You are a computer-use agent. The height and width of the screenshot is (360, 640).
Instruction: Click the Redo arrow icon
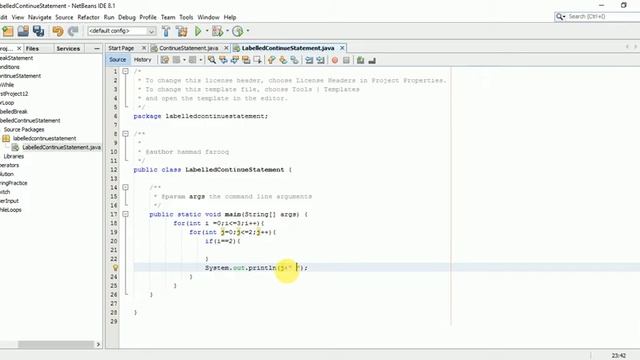click(x=73, y=31)
